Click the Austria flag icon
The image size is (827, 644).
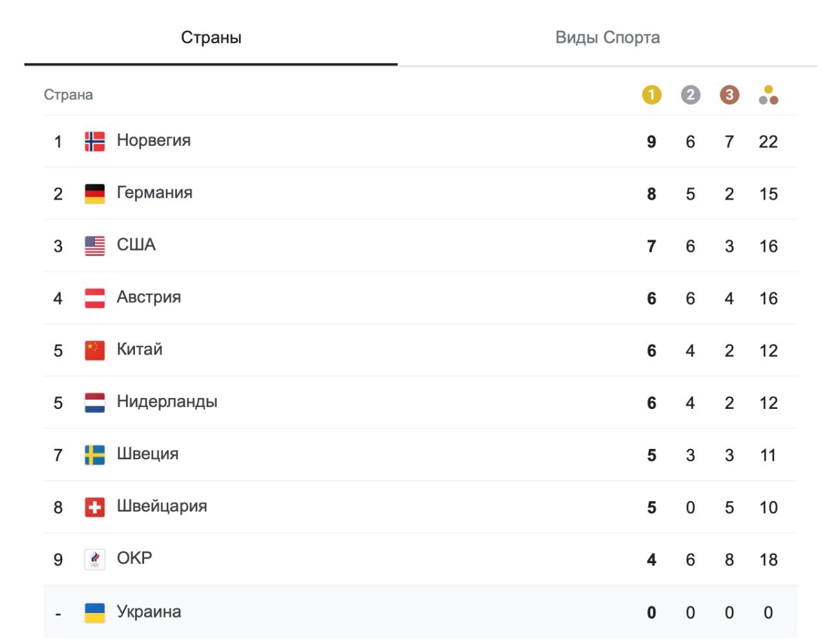95,298
